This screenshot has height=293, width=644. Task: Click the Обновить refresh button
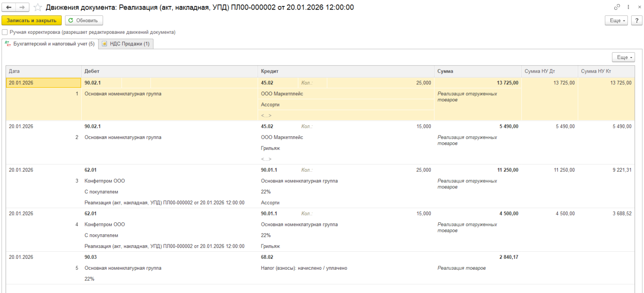click(84, 20)
